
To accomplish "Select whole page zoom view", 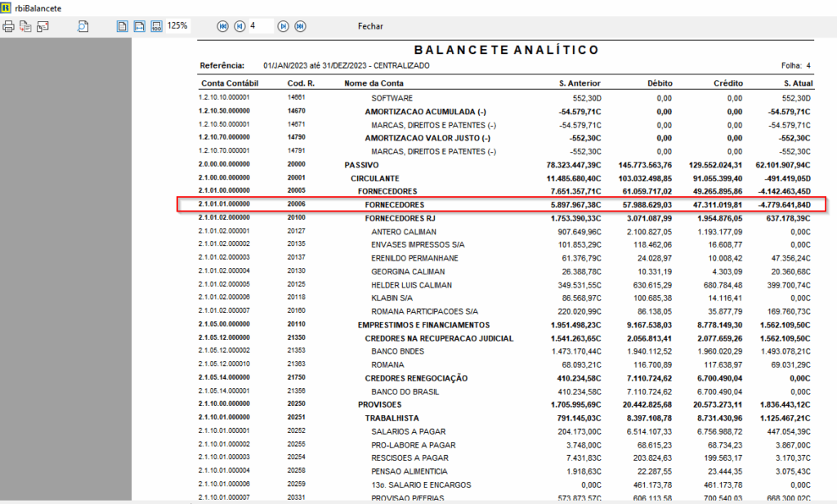I will [x=122, y=26].
